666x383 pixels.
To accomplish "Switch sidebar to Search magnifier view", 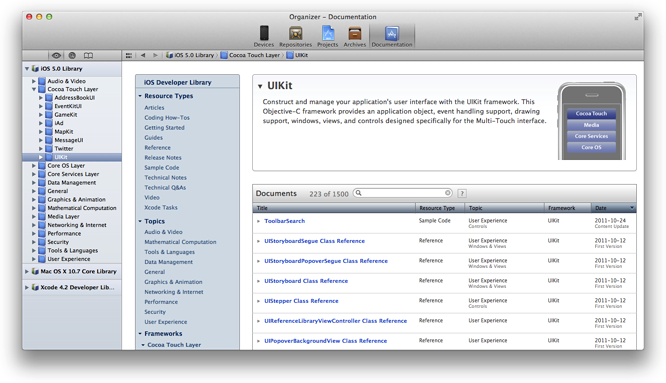I will 72,55.
